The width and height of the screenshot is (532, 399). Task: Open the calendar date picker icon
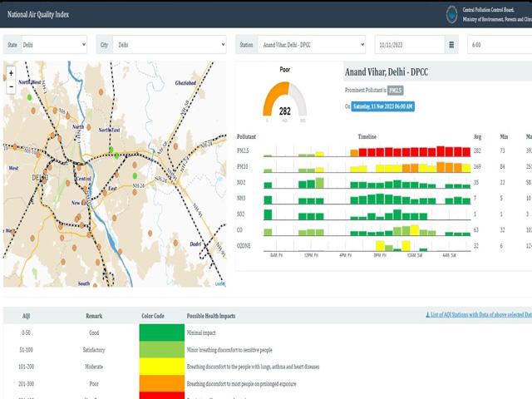point(451,45)
